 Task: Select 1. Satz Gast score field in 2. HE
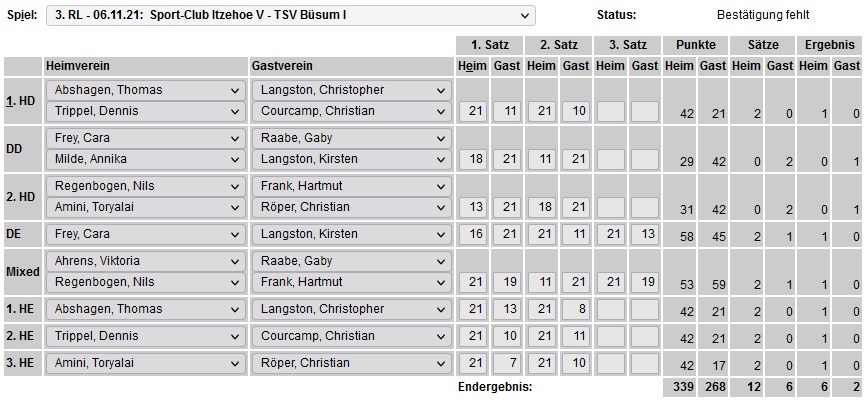click(507, 336)
